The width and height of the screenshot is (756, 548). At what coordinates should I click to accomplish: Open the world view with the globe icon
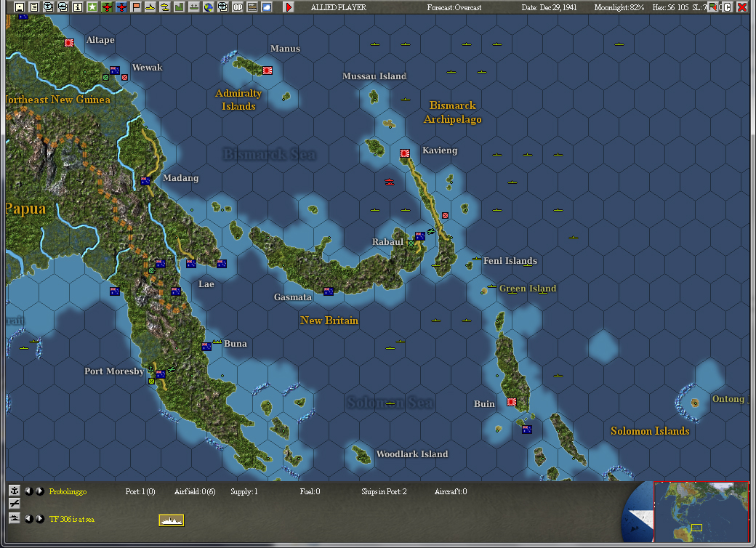click(207, 7)
